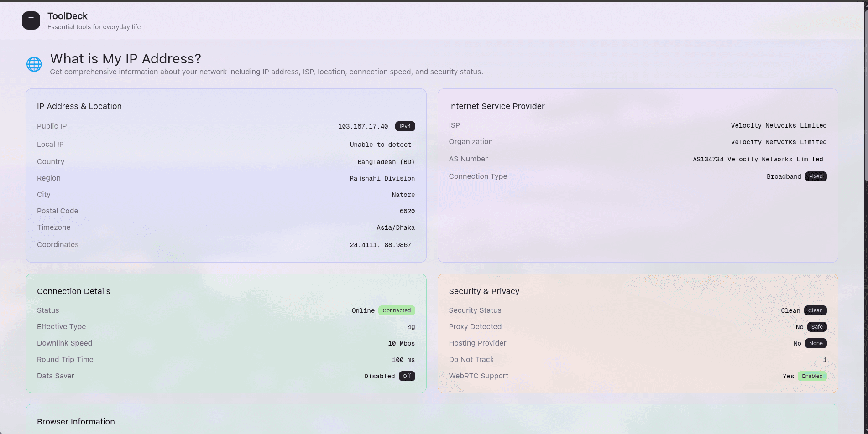
Task: Click the Security & Privacy heading
Action: pos(484,291)
